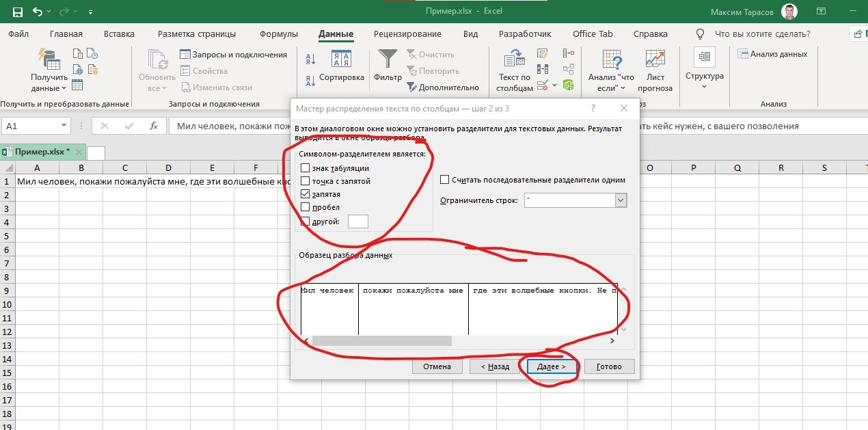Click Flash Fill icon

[x=543, y=53]
